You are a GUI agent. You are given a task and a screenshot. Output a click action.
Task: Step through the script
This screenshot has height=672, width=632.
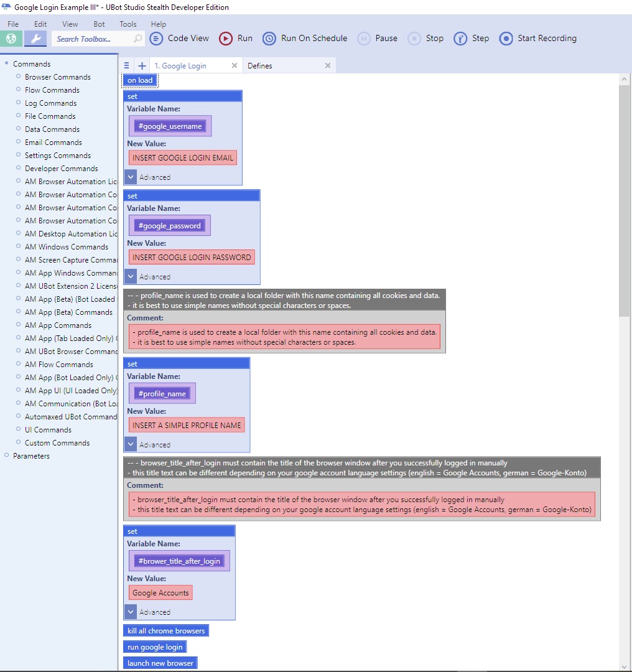(472, 38)
